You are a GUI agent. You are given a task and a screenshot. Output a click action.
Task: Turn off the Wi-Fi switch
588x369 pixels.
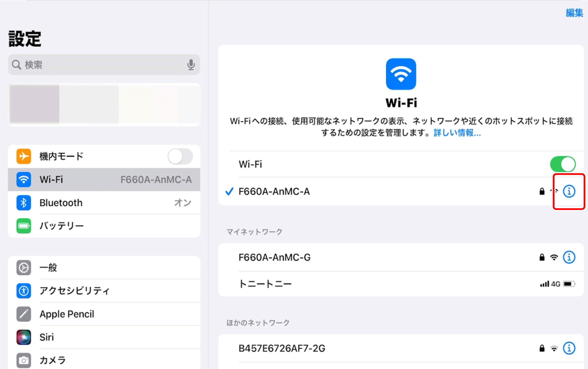(x=562, y=164)
